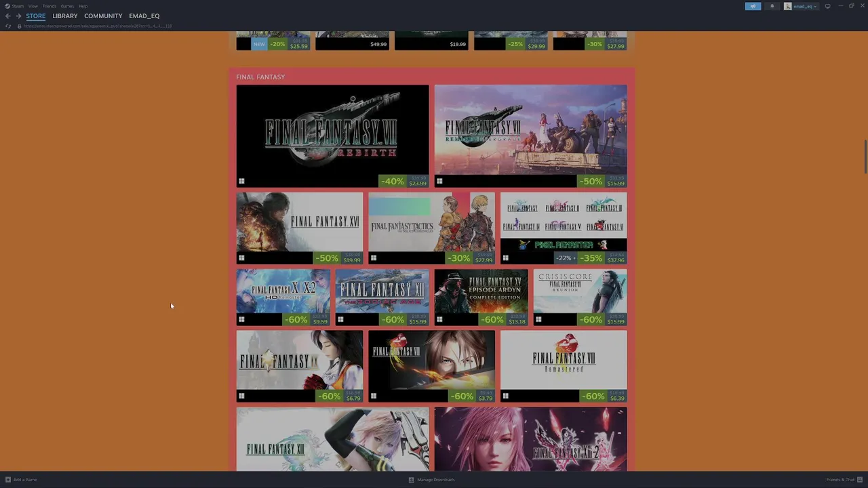Open the Friends & Chat link
Viewport: 868px width, 488px height.
pyautogui.click(x=841, y=480)
